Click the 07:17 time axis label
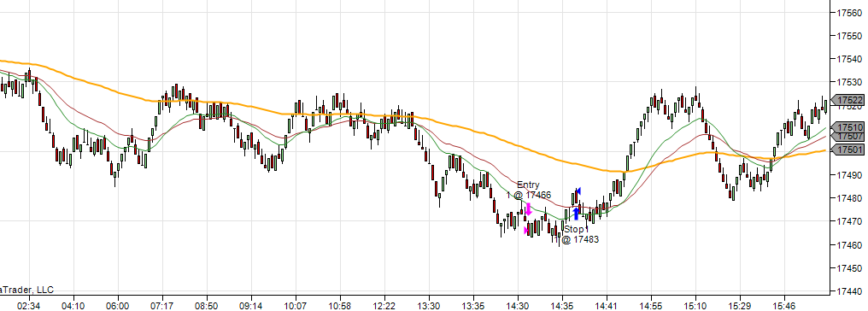868x311 pixels. point(162,306)
